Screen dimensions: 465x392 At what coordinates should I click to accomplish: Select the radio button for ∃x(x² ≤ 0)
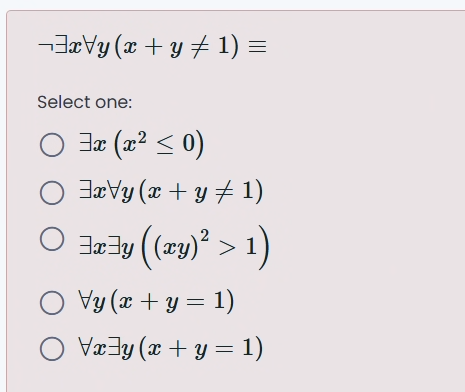point(52,145)
